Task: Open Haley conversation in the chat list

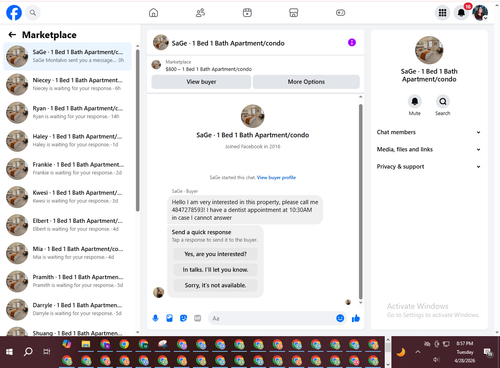Action: click(68, 141)
